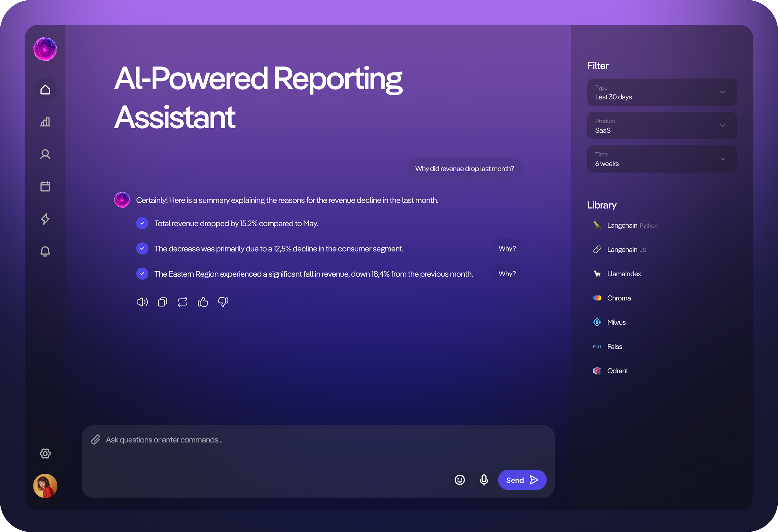Select Milvus in the Library
This screenshot has width=778, height=532.
click(609, 322)
